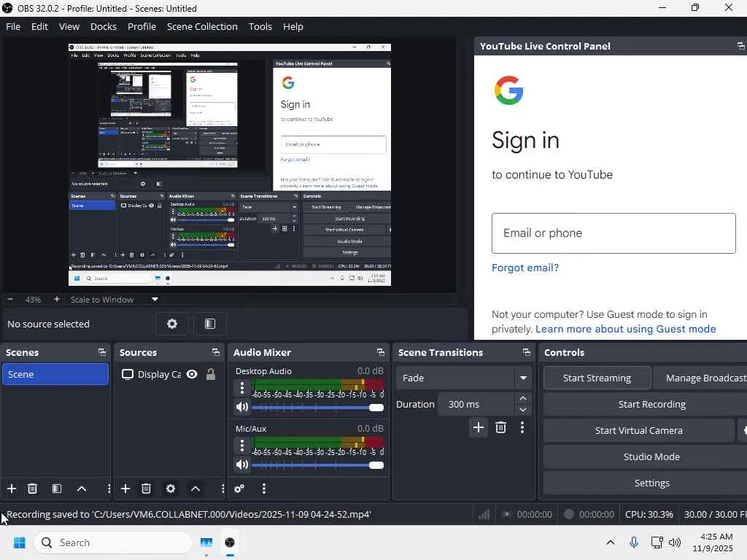
Task: Undock the YouTube Live Control Panel
Action: pyautogui.click(x=741, y=46)
